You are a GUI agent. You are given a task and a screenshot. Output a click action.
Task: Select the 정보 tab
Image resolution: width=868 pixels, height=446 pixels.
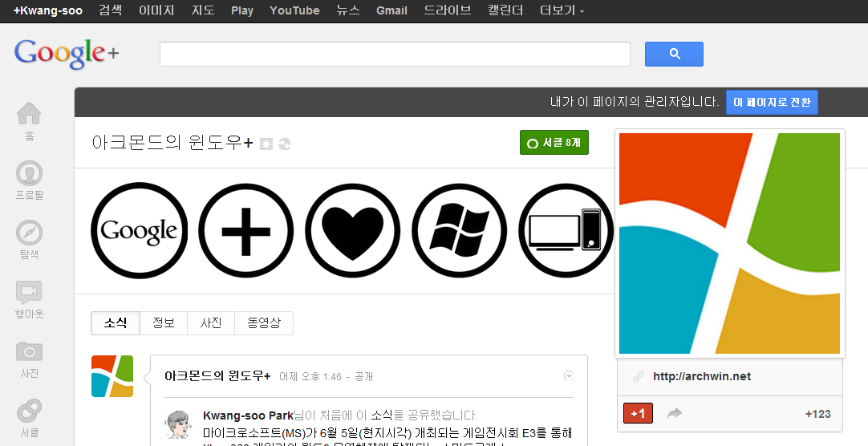click(164, 323)
